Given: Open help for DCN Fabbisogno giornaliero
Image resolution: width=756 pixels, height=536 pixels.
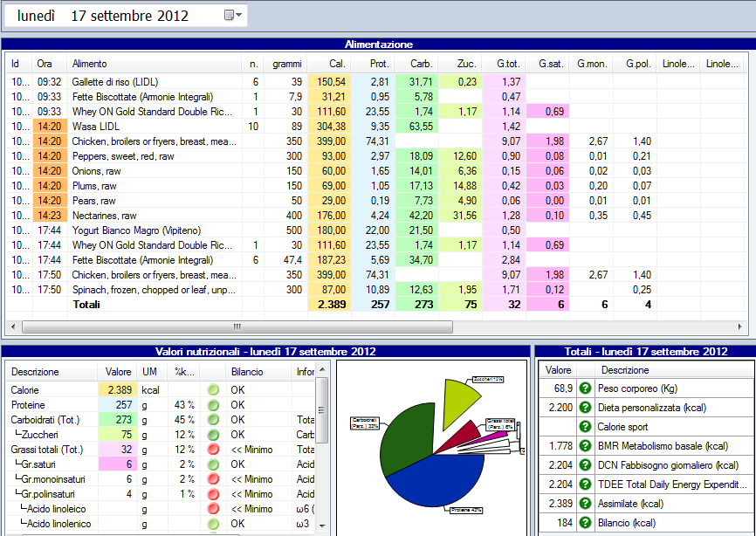Looking at the screenshot, I should tap(585, 465).
